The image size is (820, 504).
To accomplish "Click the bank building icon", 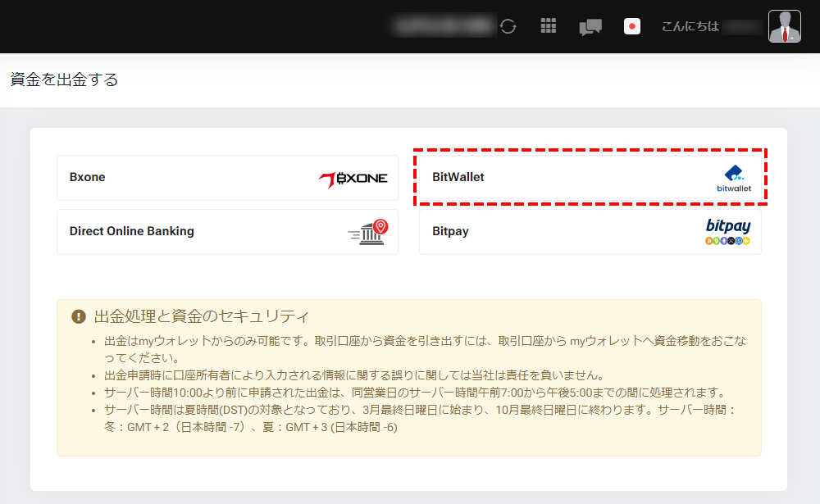I will pyautogui.click(x=368, y=232).
